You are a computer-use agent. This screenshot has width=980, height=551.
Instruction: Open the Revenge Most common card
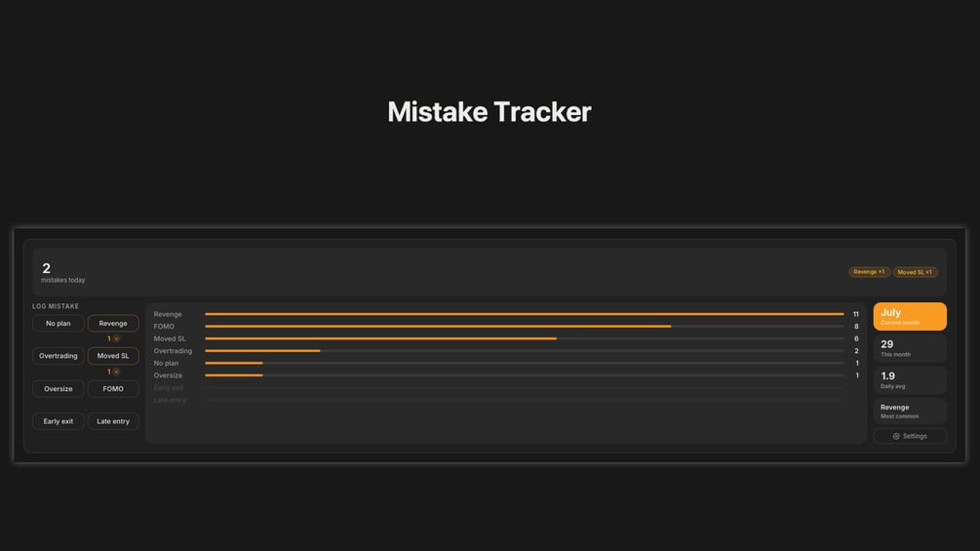click(x=910, y=412)
